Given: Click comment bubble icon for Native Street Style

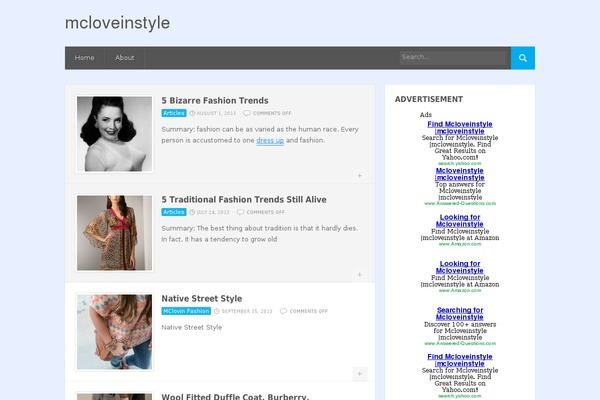Looking at the screenshot, I should click(283, 311).
